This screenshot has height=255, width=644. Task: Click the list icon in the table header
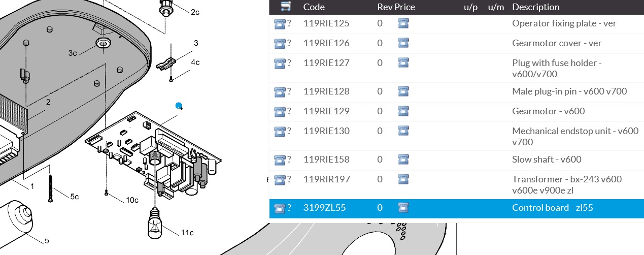pos(286,7)
